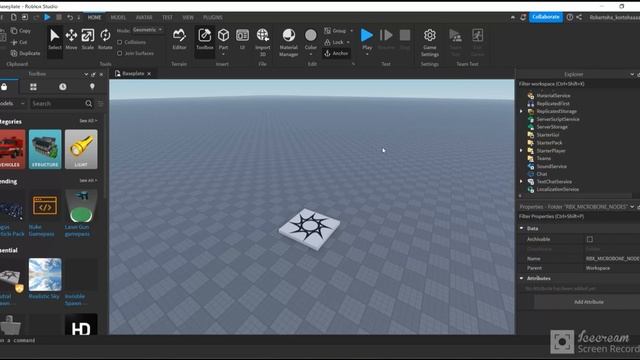Enable the Collisions checkbox
This screenshot has width=640, height=360.
(120, 42)
